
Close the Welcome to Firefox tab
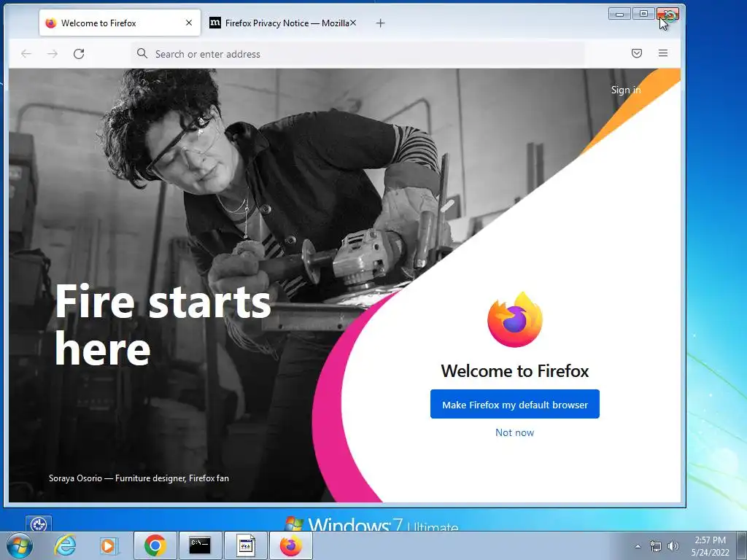tap(189, 23)
